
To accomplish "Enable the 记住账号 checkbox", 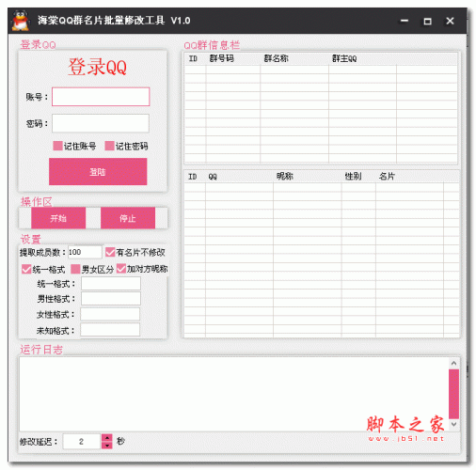I will coord(57,146).
